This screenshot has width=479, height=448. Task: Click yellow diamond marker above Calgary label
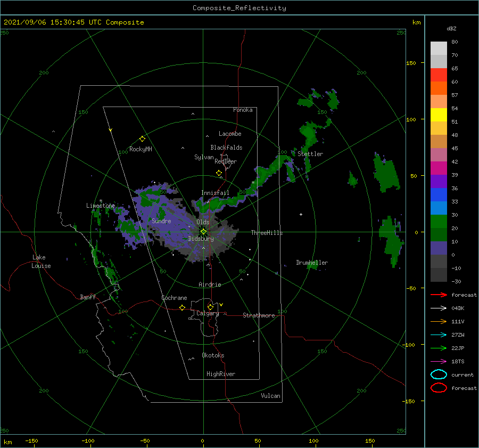[x=210, y=307]
